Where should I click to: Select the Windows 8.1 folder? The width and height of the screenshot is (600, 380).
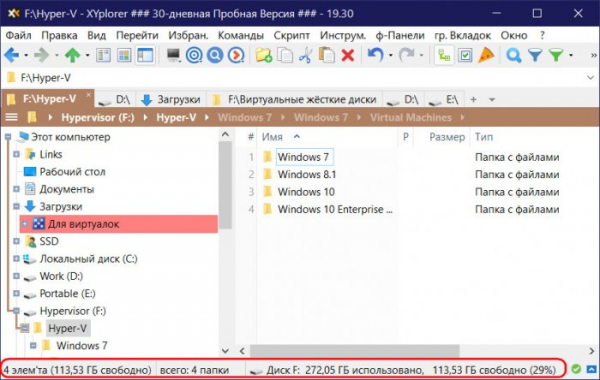pos(307,175)
